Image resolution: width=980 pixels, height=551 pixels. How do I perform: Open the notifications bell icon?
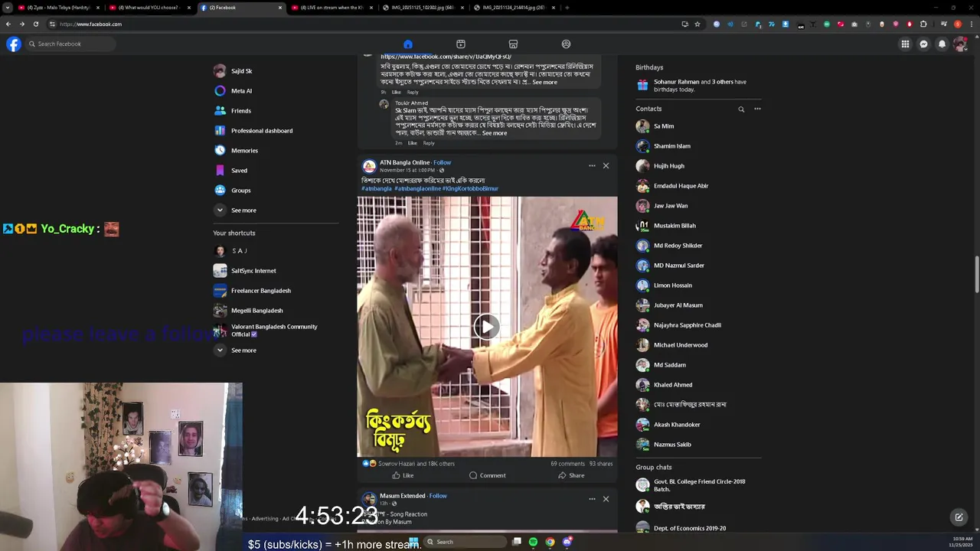click(x=942, y=44)
